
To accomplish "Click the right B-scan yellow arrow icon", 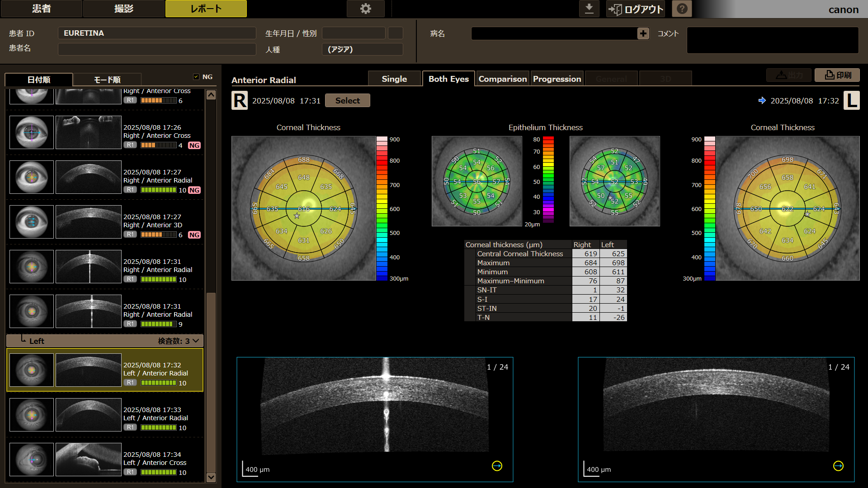I will click(x=838, y=466).
